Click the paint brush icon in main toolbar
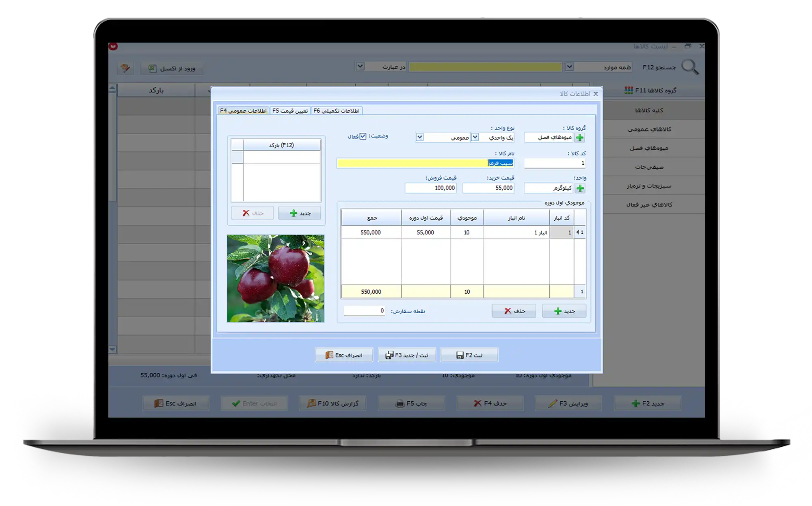The image size is (812, 506). tap(125, 68)
